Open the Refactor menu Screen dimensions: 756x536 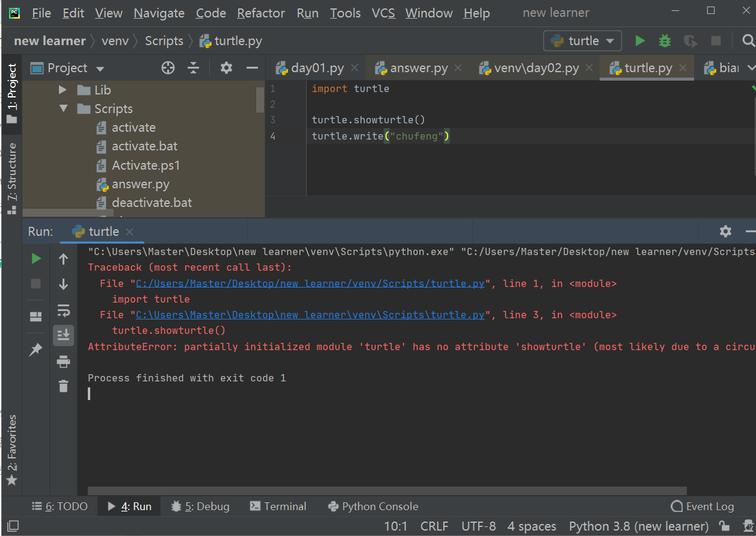point(261,13)
